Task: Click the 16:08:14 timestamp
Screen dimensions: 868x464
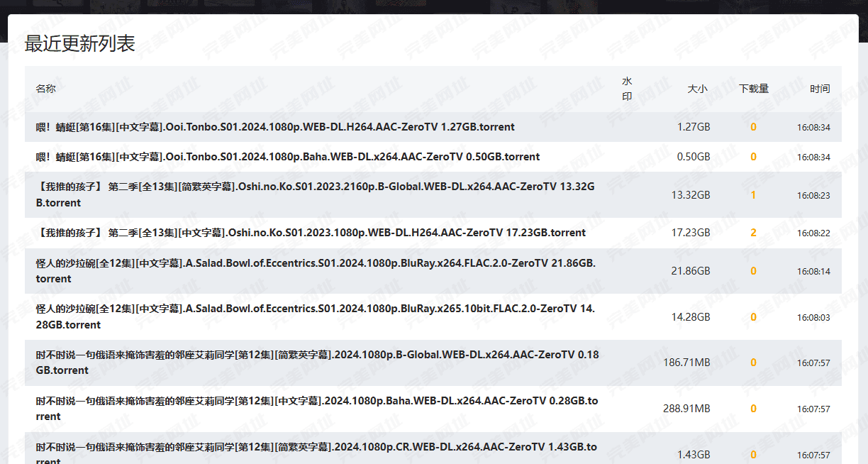Action: pos(813,272)
